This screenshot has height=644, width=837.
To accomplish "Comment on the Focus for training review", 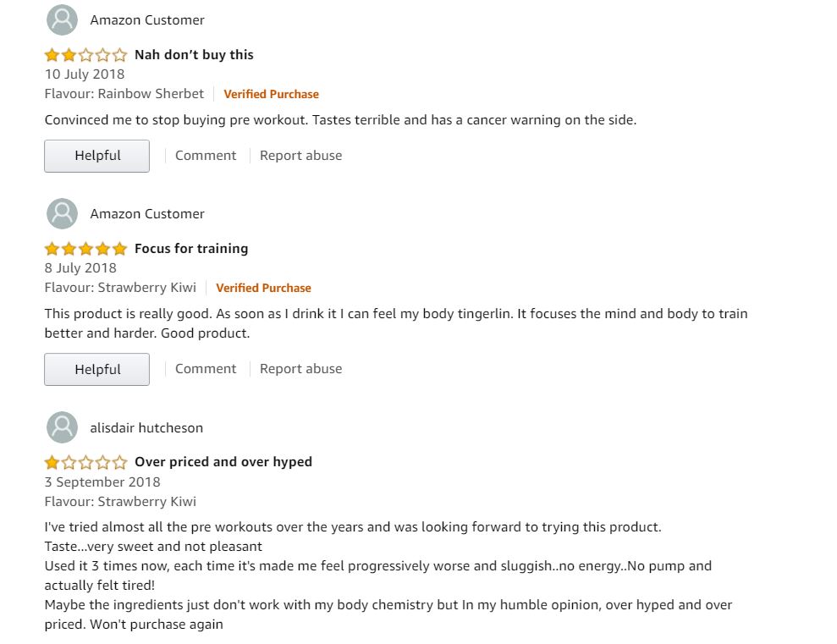I will pyautogui.click(x=206, y=369).
